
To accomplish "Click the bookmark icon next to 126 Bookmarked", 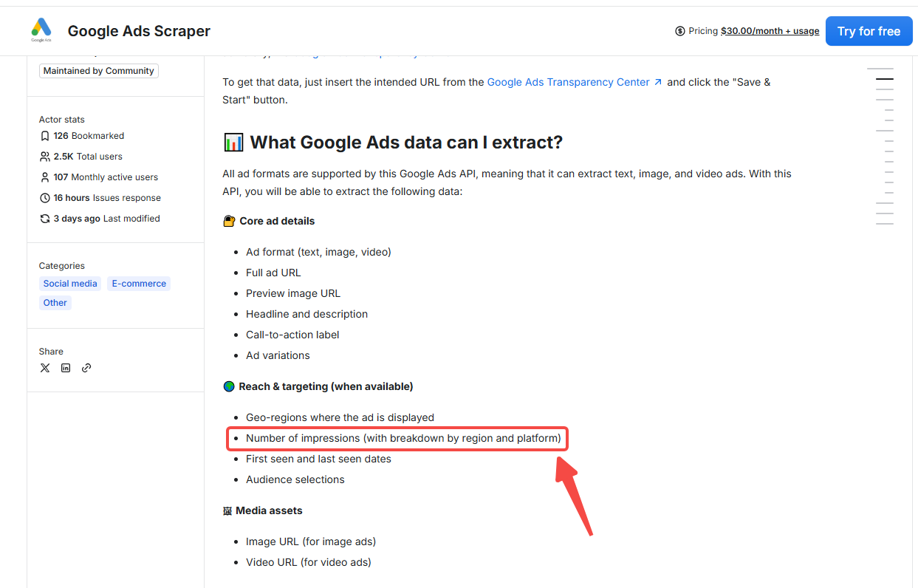I will pyautogui.click(x=44, y=135).
